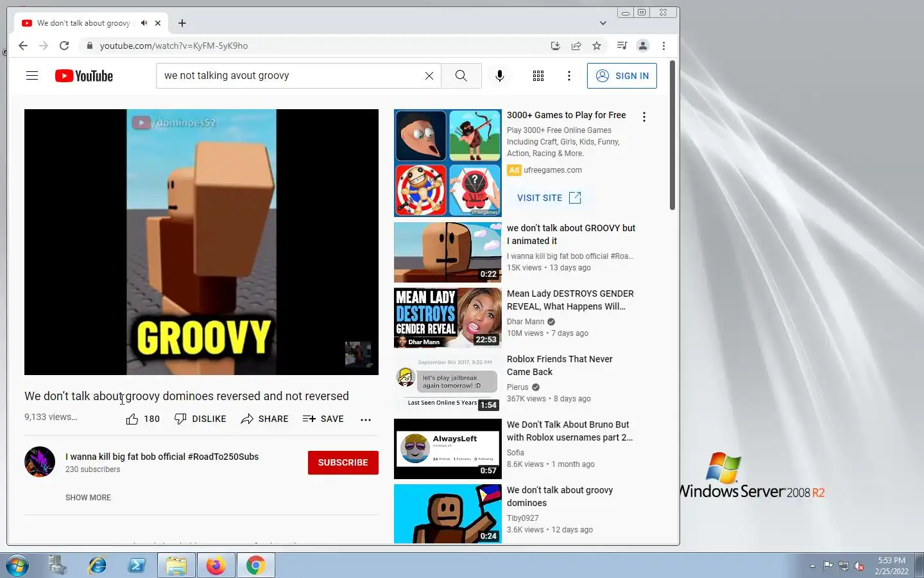Bookmark this page with star
Image resolution: width=924 pixels, height=578 pixels.
[x=597, y=46]
